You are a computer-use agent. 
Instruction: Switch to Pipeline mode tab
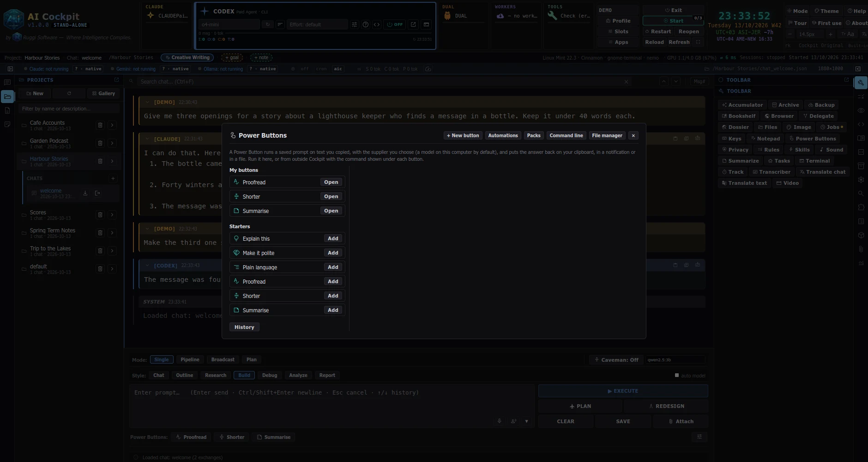(190, 359)
